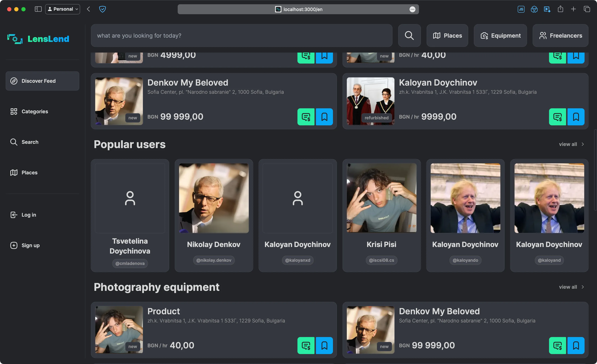Open the @kaloyand user photo

[549, 198]
